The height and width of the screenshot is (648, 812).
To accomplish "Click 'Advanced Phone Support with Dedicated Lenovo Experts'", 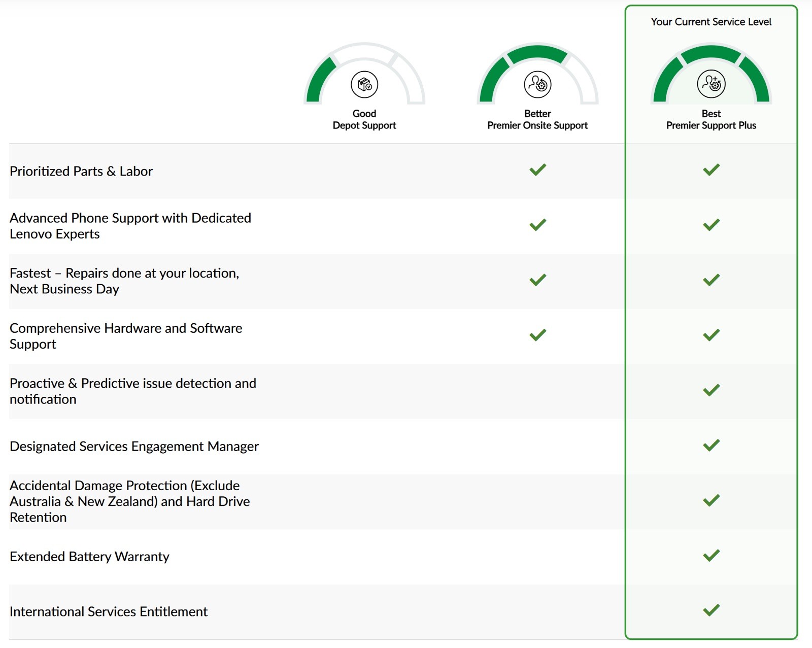I will pyautogui.click(x=130, y=226).
